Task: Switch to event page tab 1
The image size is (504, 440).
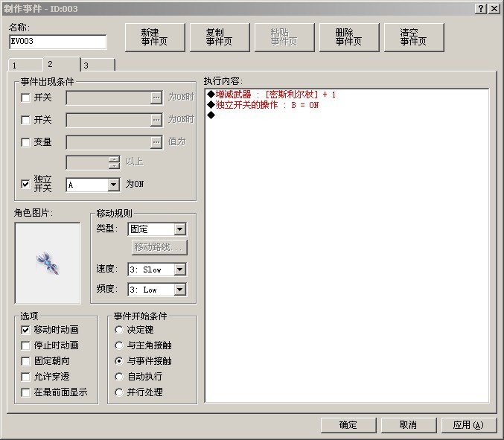Action: tap(25, 66)
